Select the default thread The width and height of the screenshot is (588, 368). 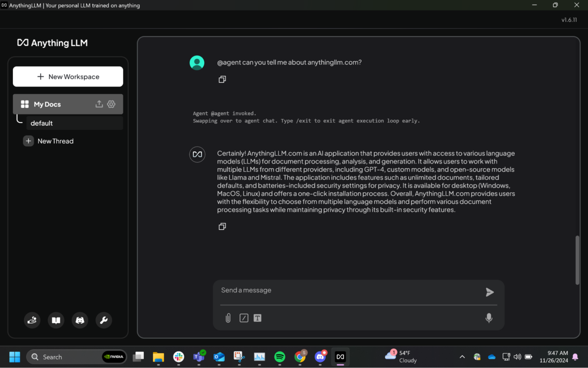[x=75, y=123]
